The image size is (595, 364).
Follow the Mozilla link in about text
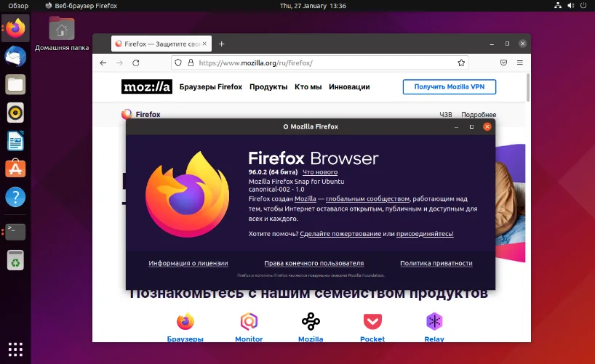click(305, 198)
